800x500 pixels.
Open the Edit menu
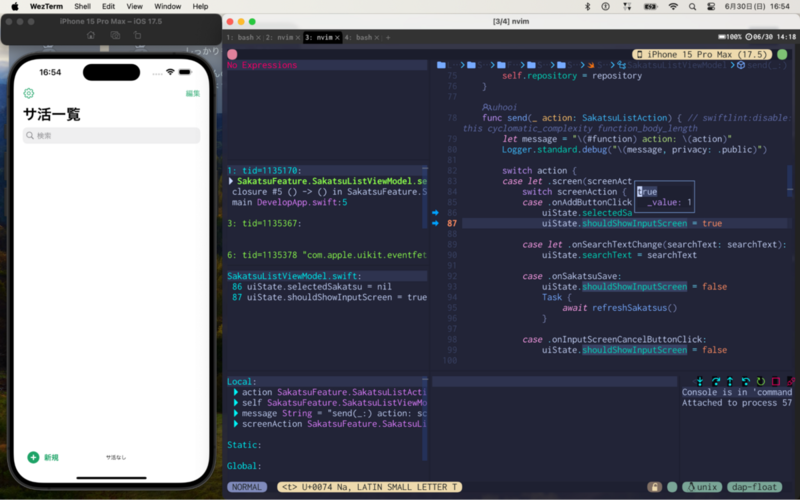[108, 7]
